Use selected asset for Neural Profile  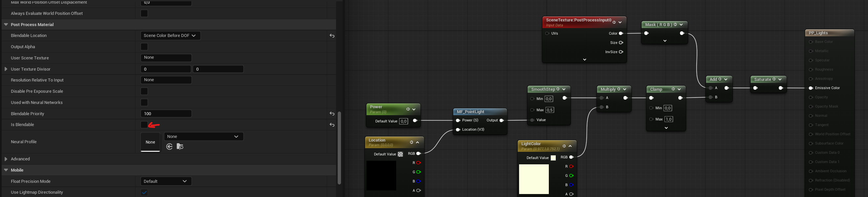[170, 147]
